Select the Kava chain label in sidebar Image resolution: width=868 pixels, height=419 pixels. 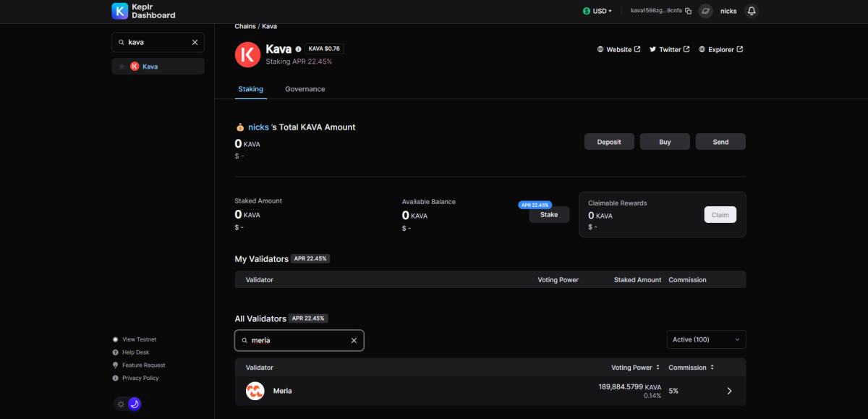tap(150, 67)
